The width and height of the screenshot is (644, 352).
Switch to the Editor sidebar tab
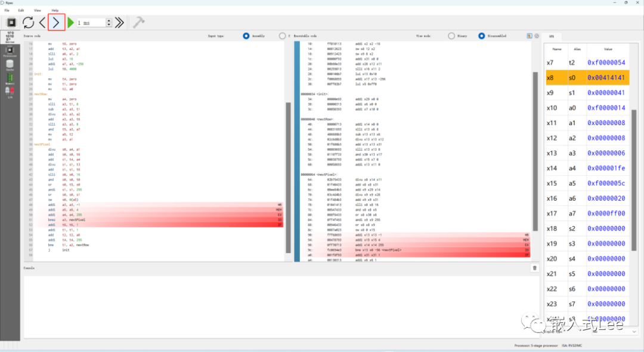pos(10,37)
